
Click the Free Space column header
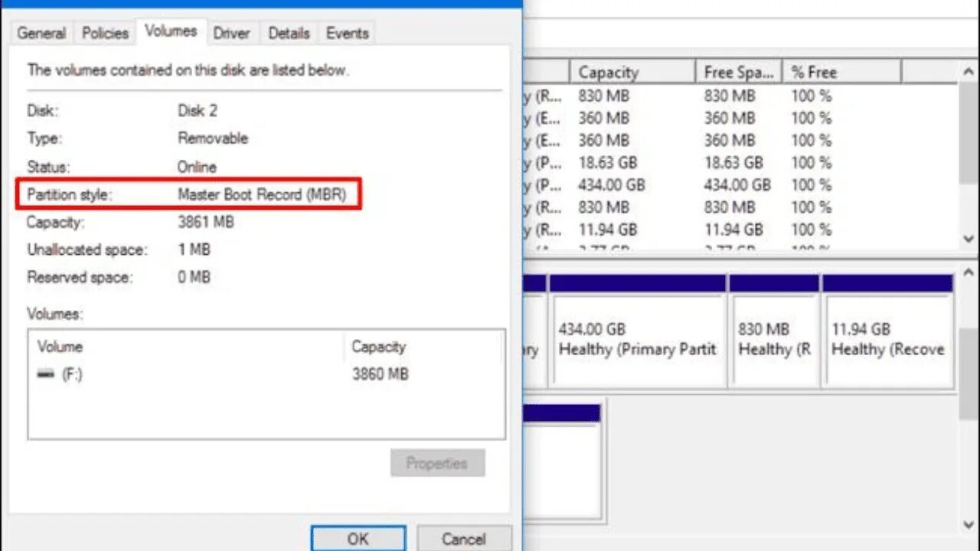[x=737, y=71]
